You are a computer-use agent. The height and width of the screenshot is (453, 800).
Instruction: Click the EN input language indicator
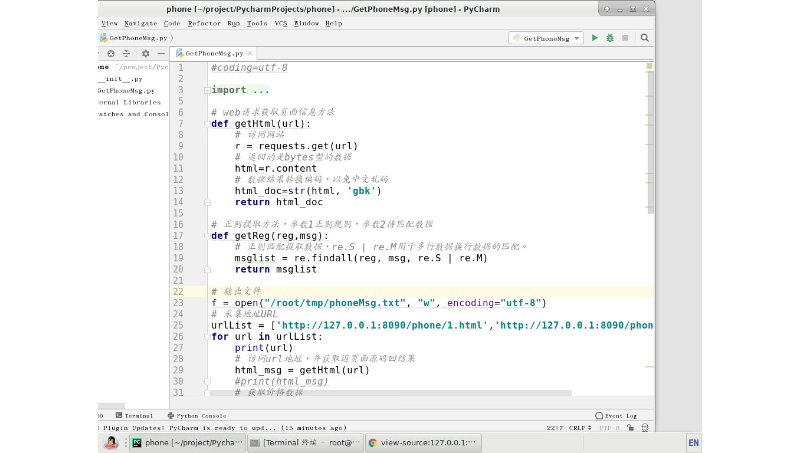pos(693,443)
